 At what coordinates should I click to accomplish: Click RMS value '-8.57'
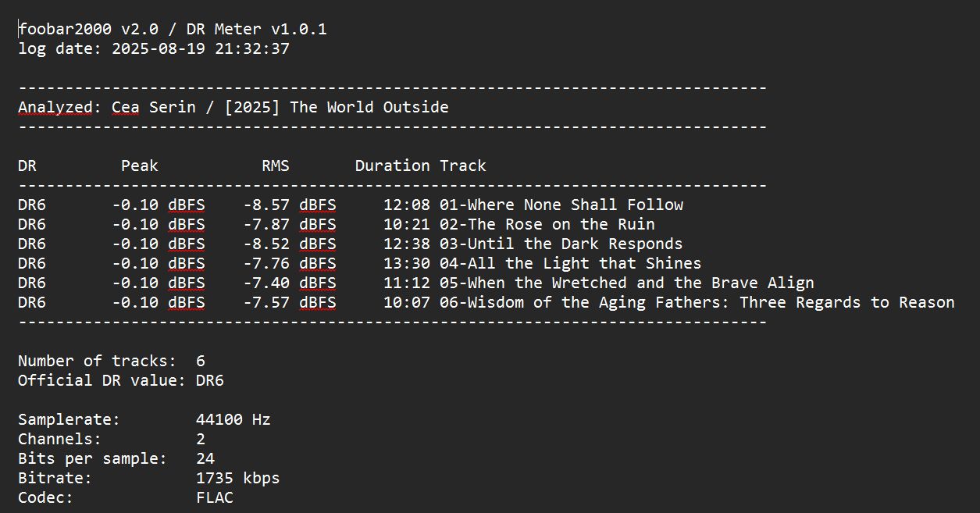tap(266, 205)
